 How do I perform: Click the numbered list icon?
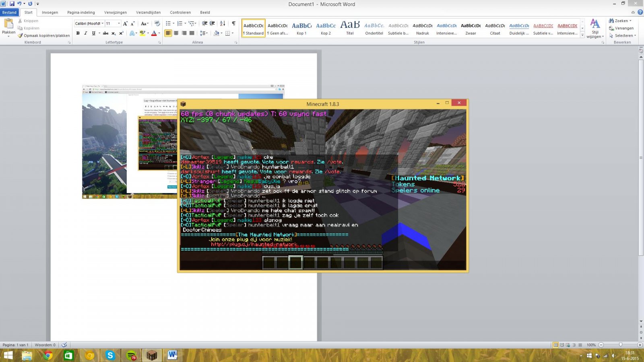pyautogui.click(x=180, y=23)
